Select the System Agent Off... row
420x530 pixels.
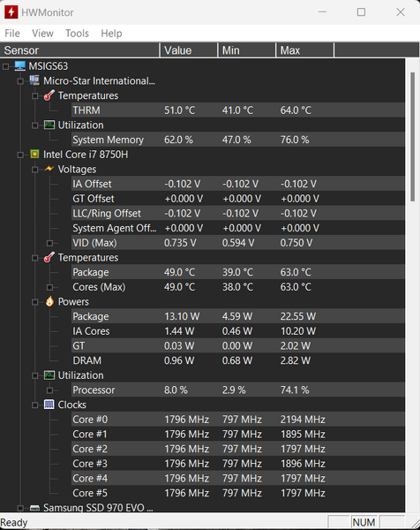[x=238, y=228]
